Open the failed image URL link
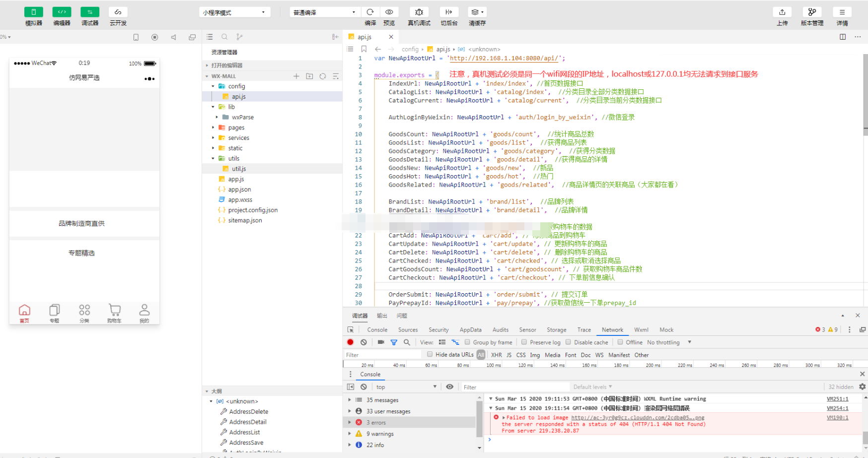This screenshot has height=458, width=868. click(x=638, y=418)
